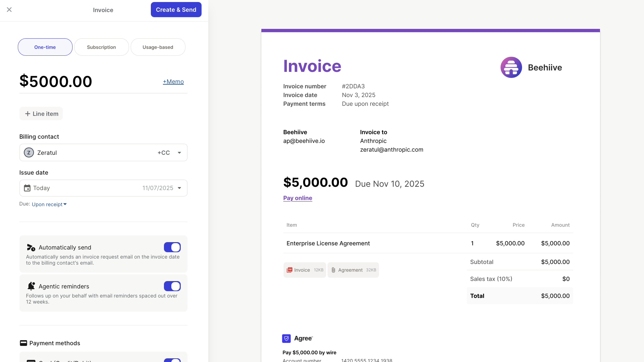Add a memo via the +Memo link
Image resolution: width=644 pixels, height=362 pixels.
173,82
